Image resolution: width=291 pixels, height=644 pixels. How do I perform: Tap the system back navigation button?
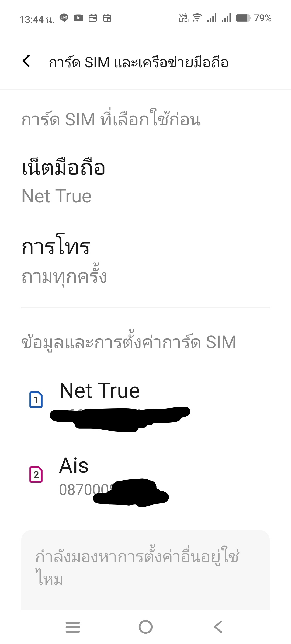(x=218, y=627)
